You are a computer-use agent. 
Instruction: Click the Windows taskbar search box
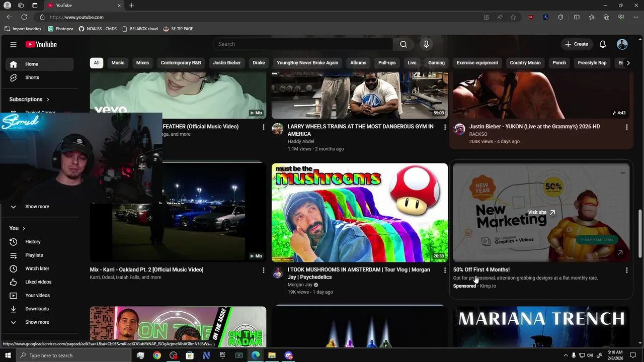click(x=76, y=355)
